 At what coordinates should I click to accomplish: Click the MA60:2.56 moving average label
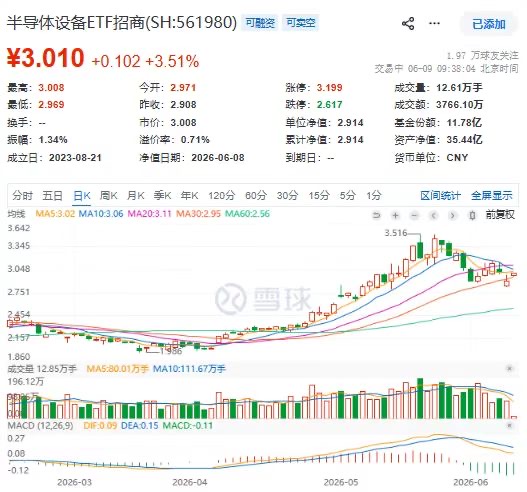coord(247,214)
